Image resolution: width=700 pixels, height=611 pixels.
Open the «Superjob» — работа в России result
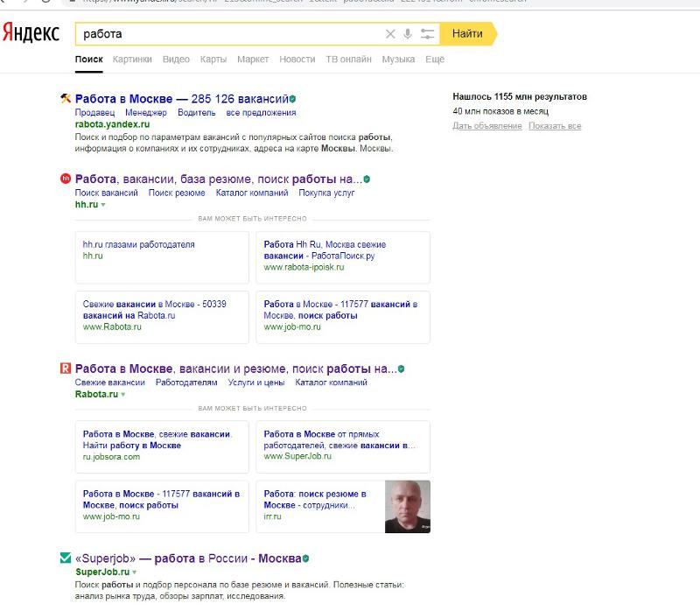pyautogui.click(x=188, y=558)
